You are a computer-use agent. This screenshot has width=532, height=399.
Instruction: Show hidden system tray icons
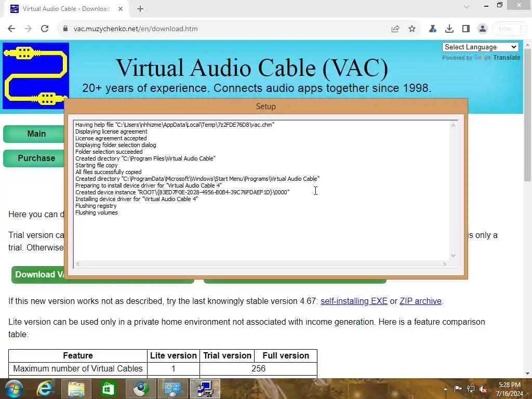click(445, 389)
